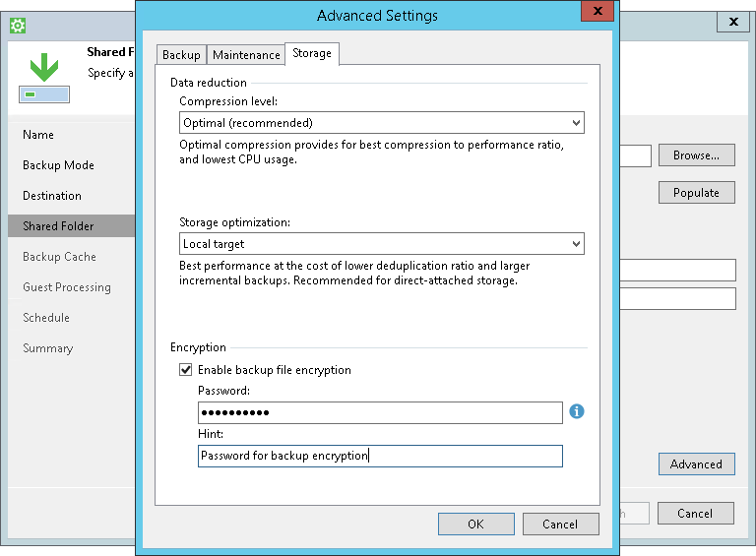The image size is (756, 556).
Task: Click the Veeam gear icon in title bar
Action: (x=18, y=23)
